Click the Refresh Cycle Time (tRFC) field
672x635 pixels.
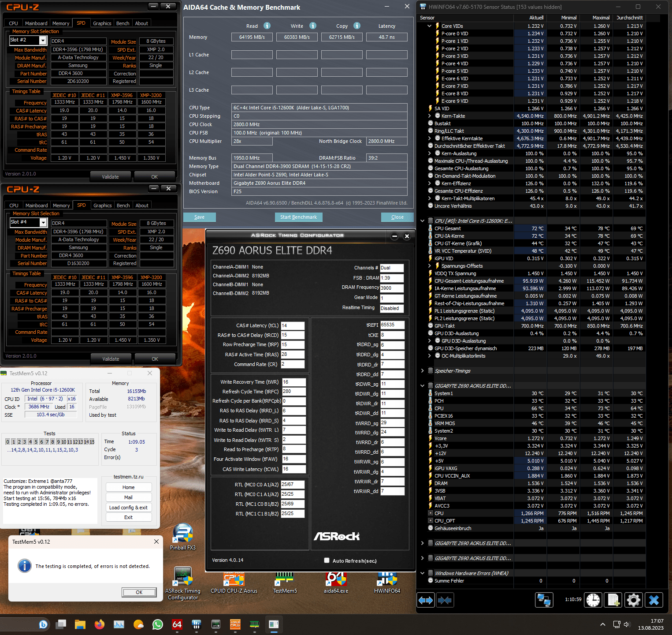click(294, 392)
